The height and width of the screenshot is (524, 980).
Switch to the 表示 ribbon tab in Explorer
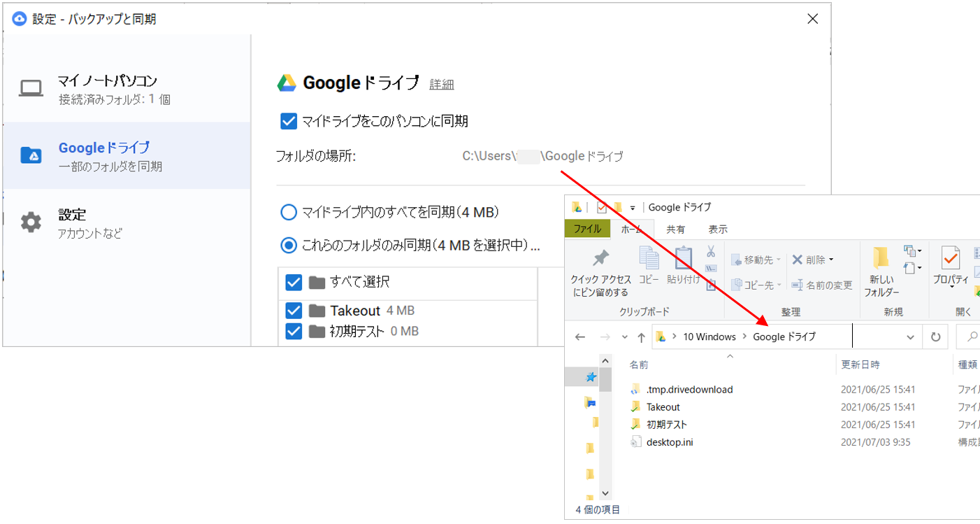[x=718, y=229]
